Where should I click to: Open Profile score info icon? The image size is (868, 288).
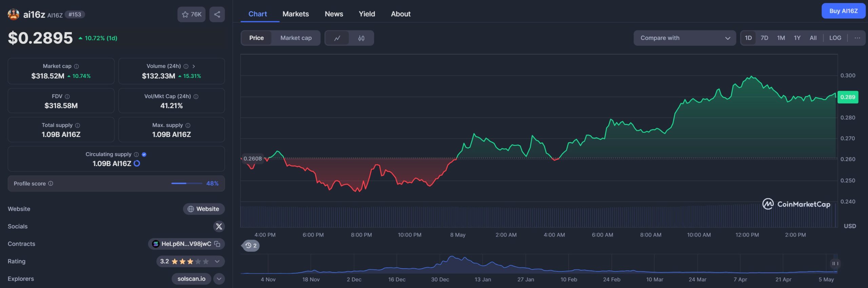click(51, 183)
